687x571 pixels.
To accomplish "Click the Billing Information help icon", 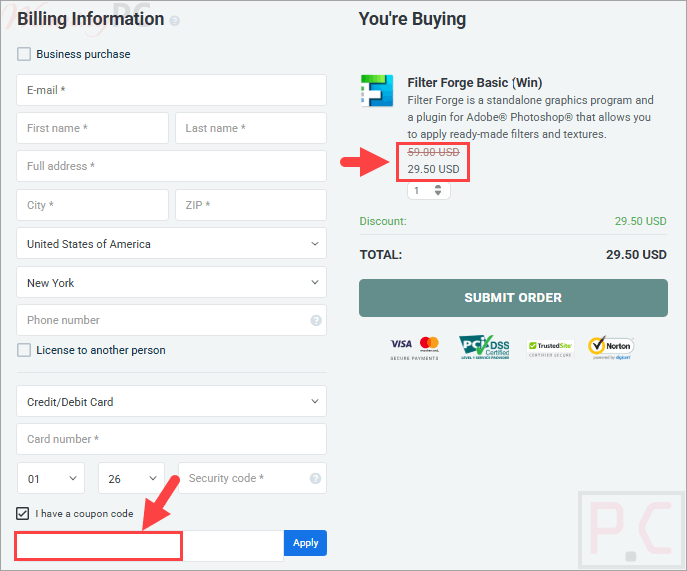I will pyautogui.click(x=174, y=21).
